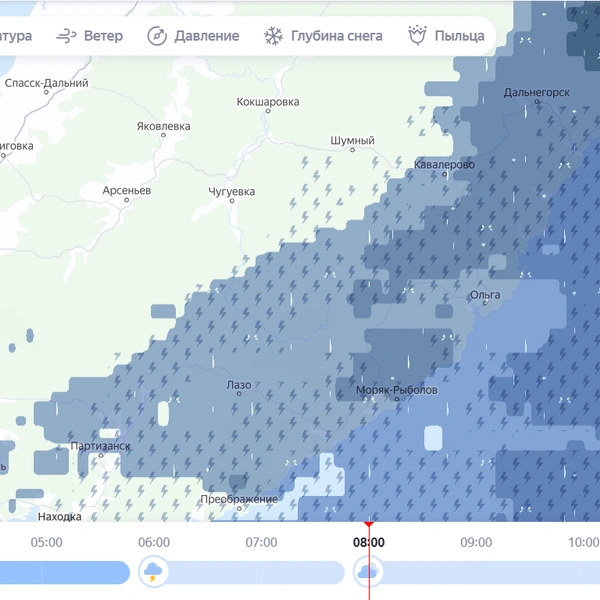Viewport: 600px width, 600px height.
Task: Click the dark blue forecast bar before 06:00
Action: tap(65, 572)
